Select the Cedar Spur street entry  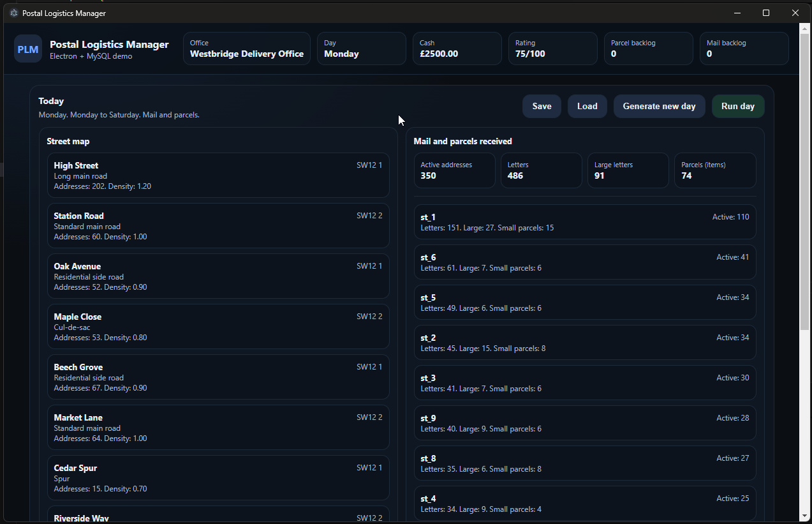pos(218,478)
